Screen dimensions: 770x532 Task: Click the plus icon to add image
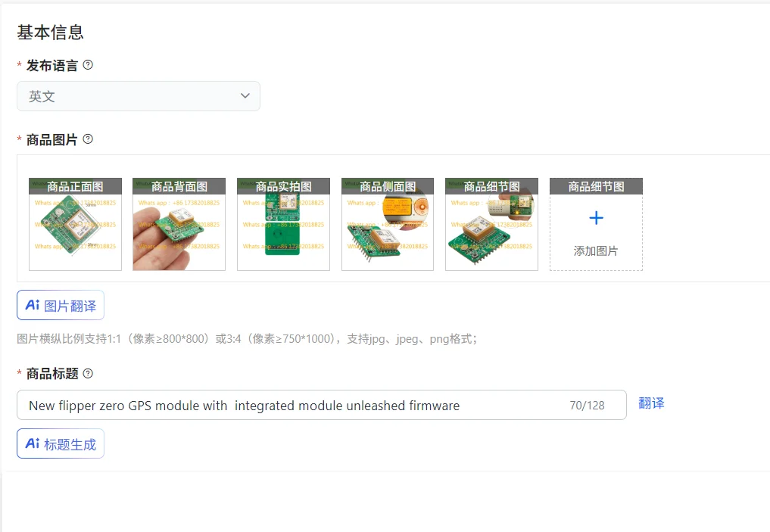tap(596, 217)
